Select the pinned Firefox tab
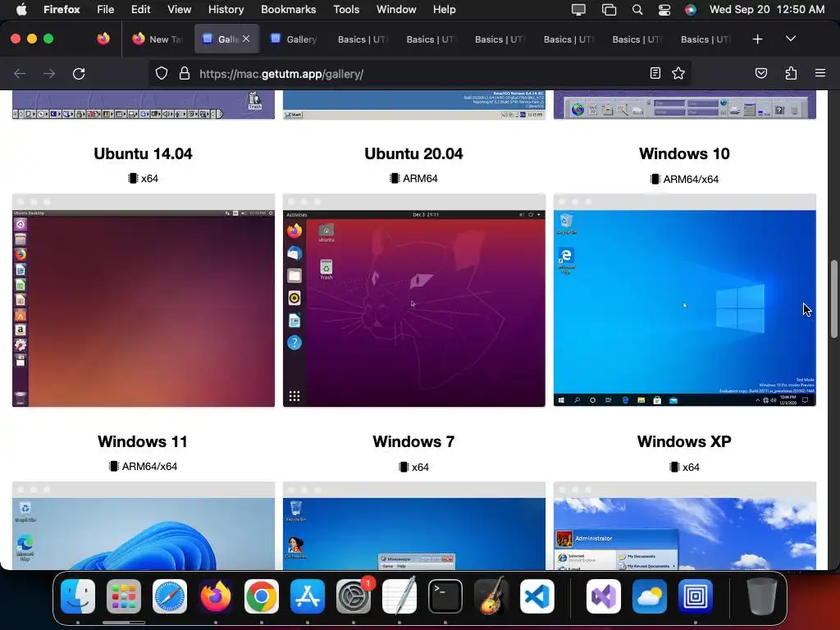Viewport: 840px width, 630px height. coord(103,39)
